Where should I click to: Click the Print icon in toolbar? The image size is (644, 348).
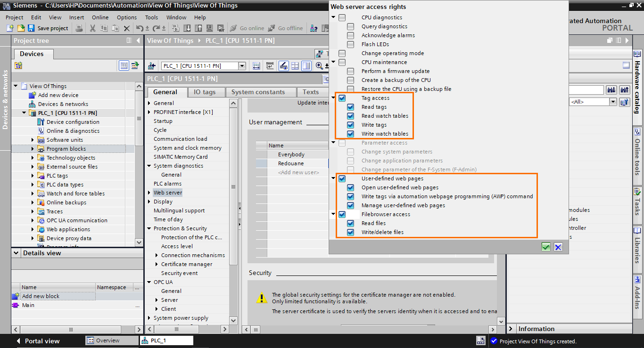click(x=79, y=28)
